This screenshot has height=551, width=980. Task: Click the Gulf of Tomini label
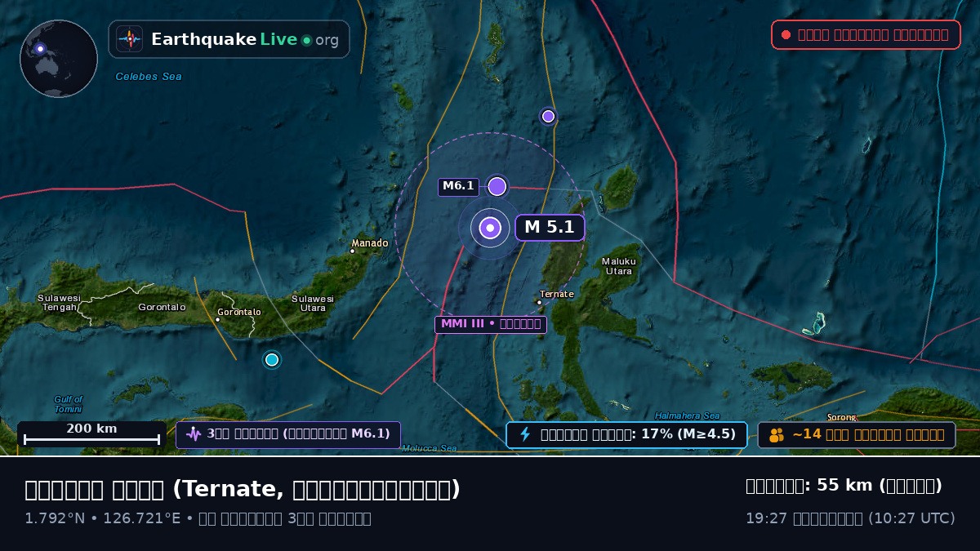68,404
